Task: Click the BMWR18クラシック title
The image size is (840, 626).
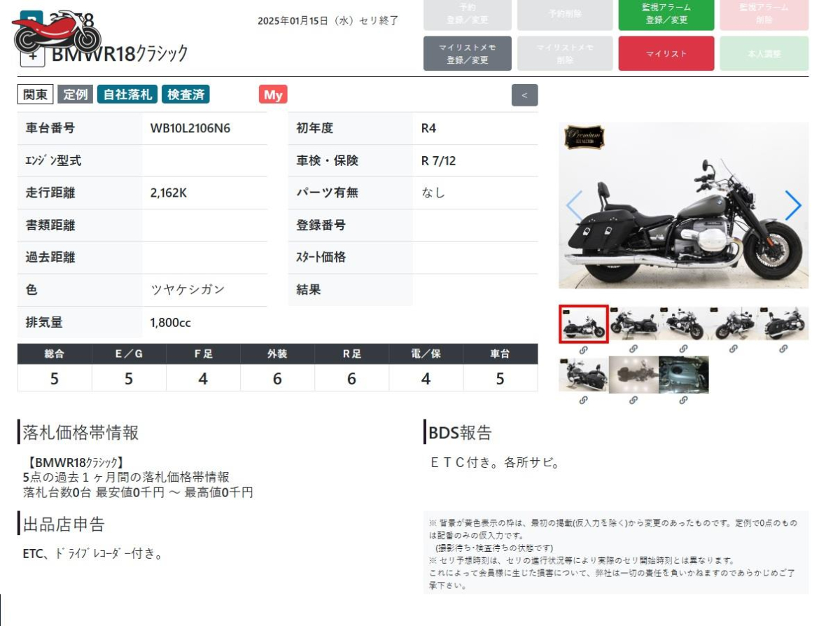Action: point(120,53)
